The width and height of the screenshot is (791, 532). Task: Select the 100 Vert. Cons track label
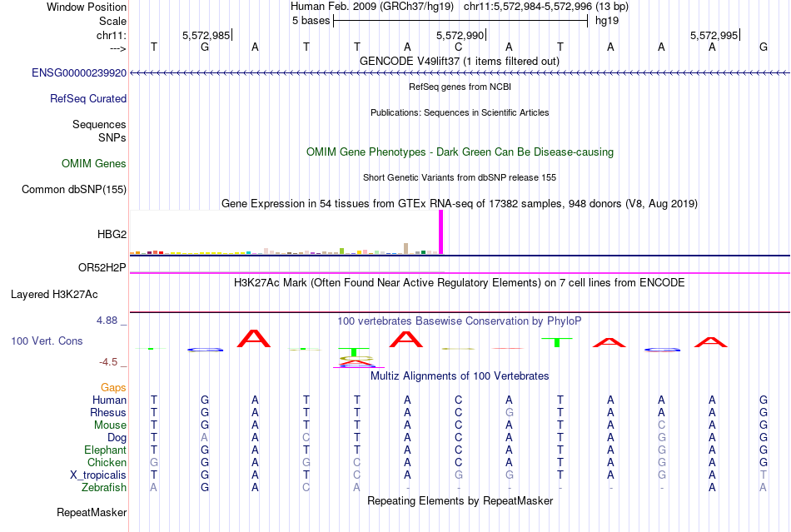point(47,341)
